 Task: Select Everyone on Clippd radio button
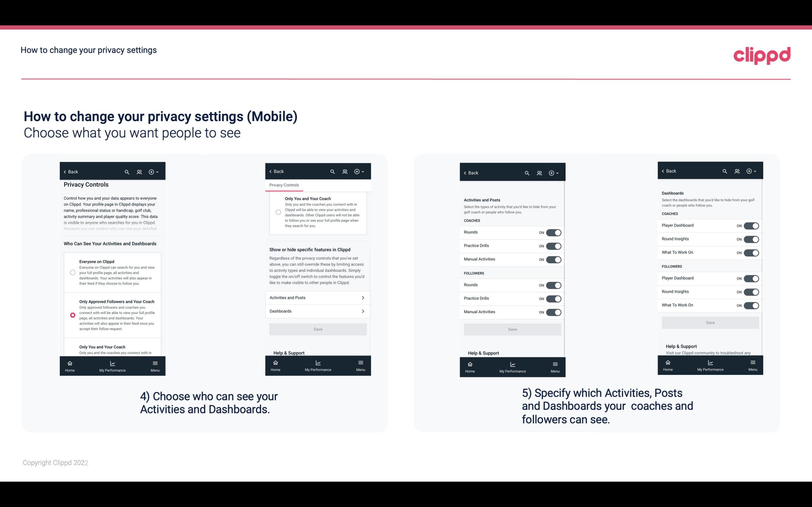click(72, 272)
